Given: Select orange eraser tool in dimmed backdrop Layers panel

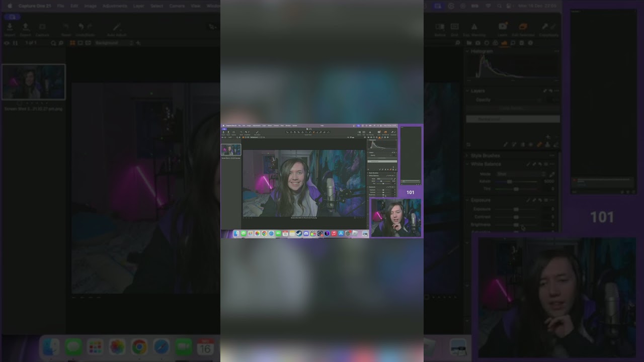Looking at the screenshot, I should [x=539, y=145].
